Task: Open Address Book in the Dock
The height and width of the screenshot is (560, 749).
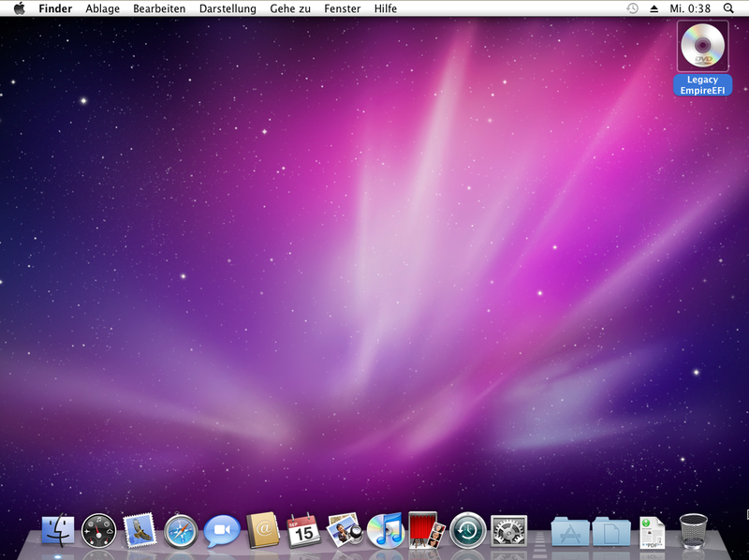Action: coord(263,530)
